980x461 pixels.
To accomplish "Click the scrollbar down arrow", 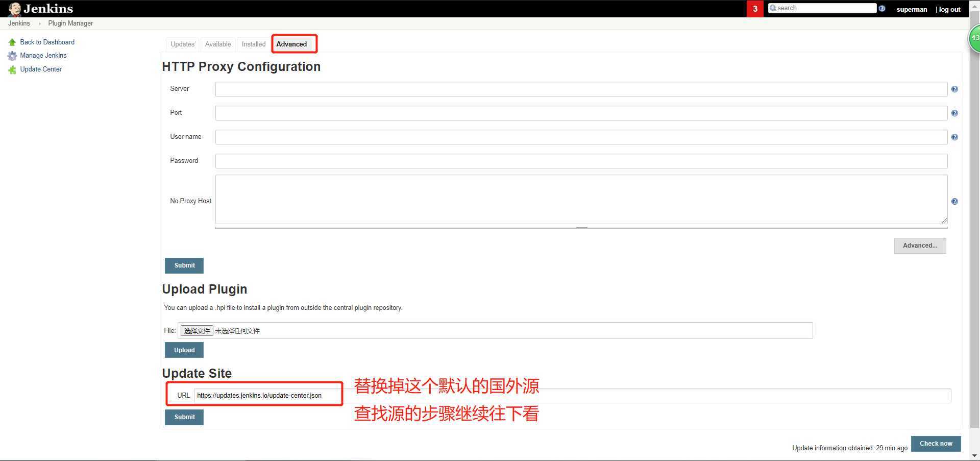I will pyautogui.click(x=974, y=455).
